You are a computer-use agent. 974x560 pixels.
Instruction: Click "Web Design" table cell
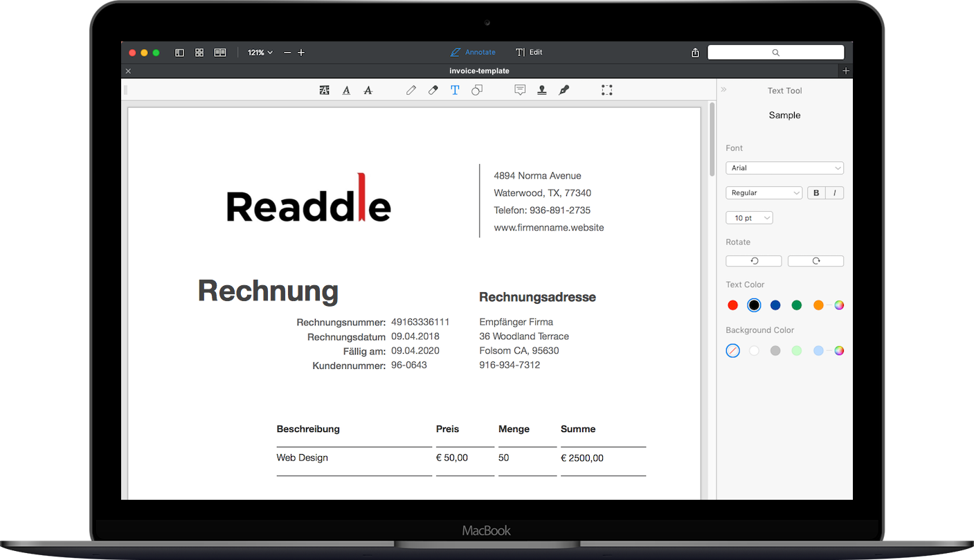tap(303, 458)
